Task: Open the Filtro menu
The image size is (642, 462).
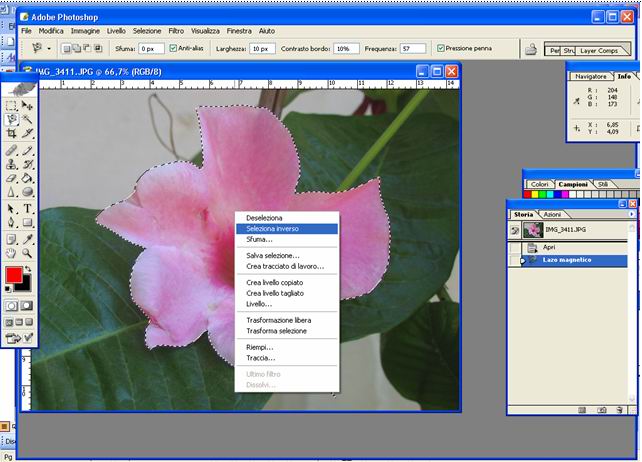Action: (176, 31)
